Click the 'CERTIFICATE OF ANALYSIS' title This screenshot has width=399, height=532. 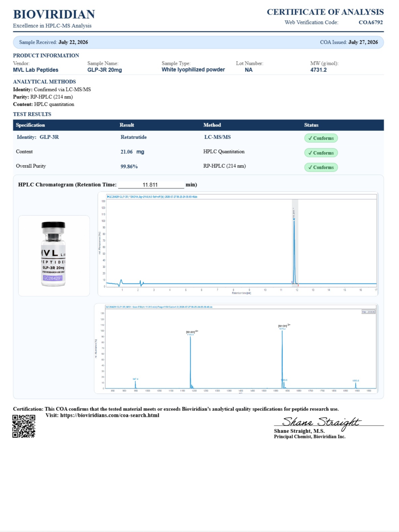click(325, 12)
